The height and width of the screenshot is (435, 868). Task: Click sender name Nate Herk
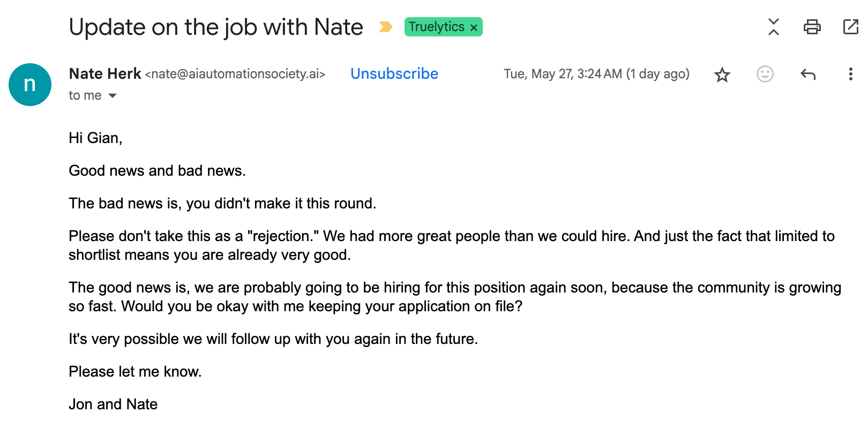105,74
